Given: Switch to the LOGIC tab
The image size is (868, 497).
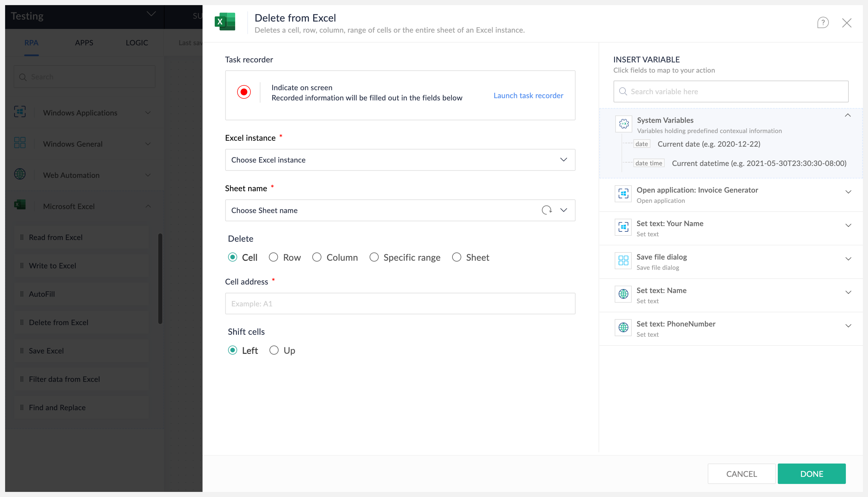Looking at the screenshot, I should point(137,43).
